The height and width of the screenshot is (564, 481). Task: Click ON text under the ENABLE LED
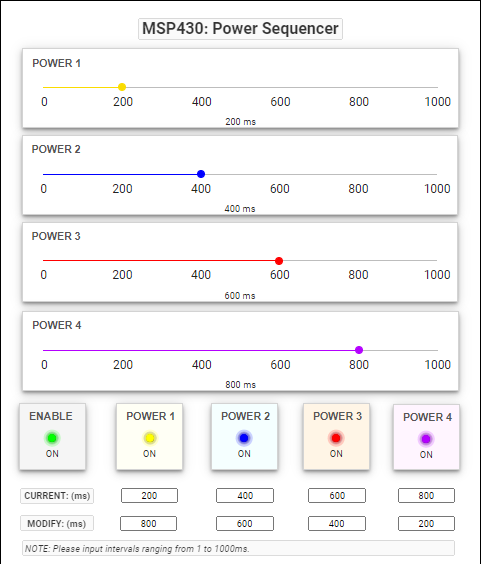[x=52, y=454]
